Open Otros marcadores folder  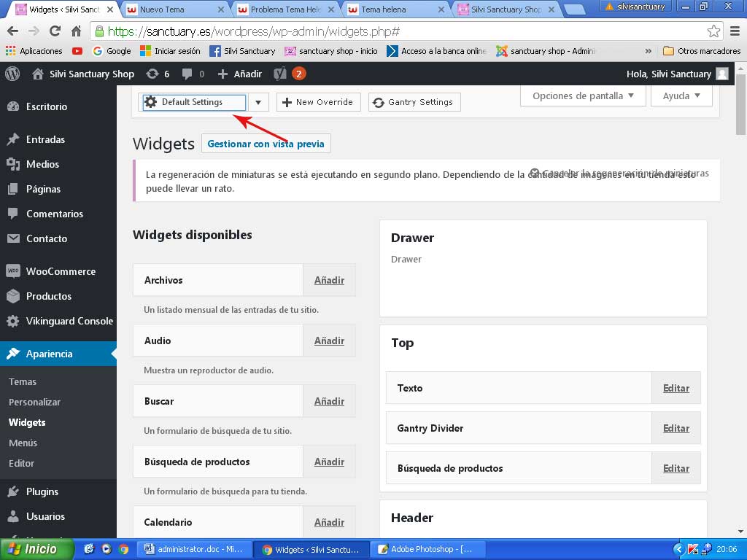(702, 51)
